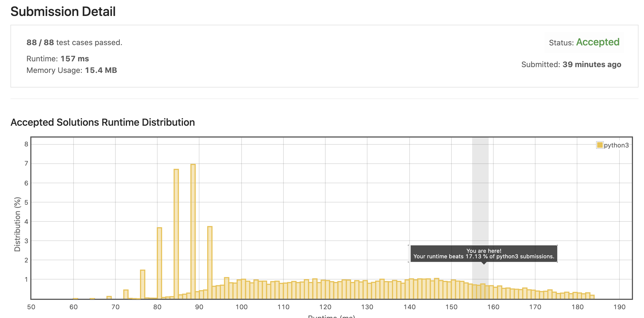Click the green Accepted status text
The height and width of the screenshot is (318, 644).
[598, 42]
